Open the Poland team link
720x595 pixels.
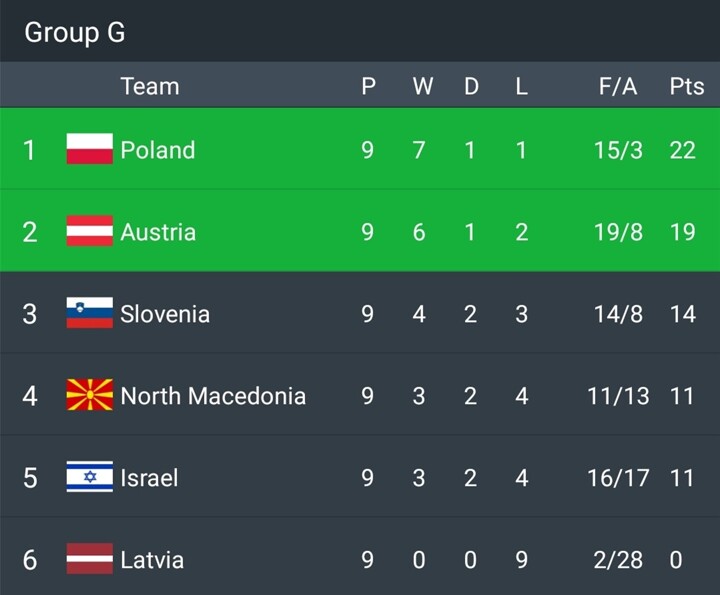pyautogui.click(x=157, y=150)
